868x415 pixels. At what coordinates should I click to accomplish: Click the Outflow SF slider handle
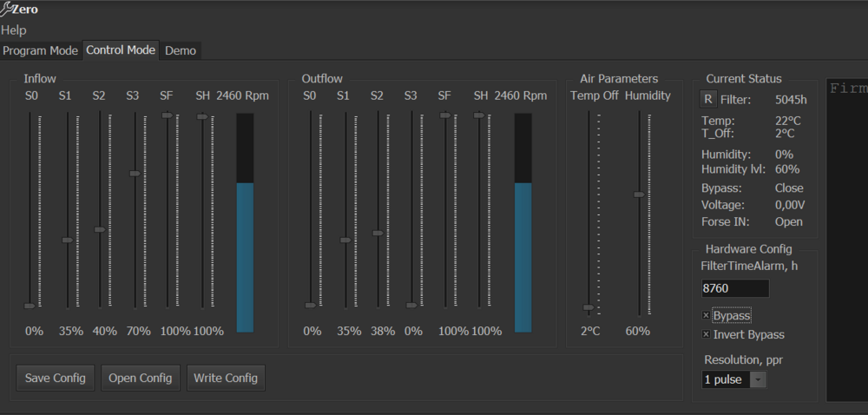point(445,115)
